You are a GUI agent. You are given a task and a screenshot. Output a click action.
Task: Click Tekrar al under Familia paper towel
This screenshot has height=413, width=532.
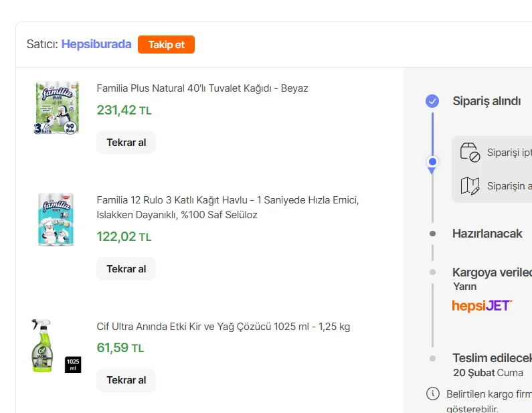click(x=126, y=269)
